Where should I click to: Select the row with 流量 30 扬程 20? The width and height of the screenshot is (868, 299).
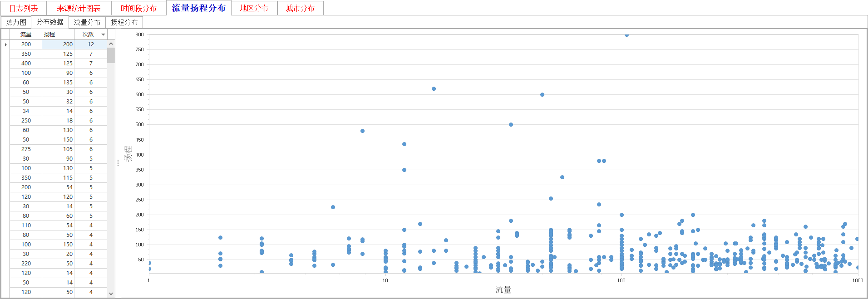pyautogui.click(x=59, y=254)
